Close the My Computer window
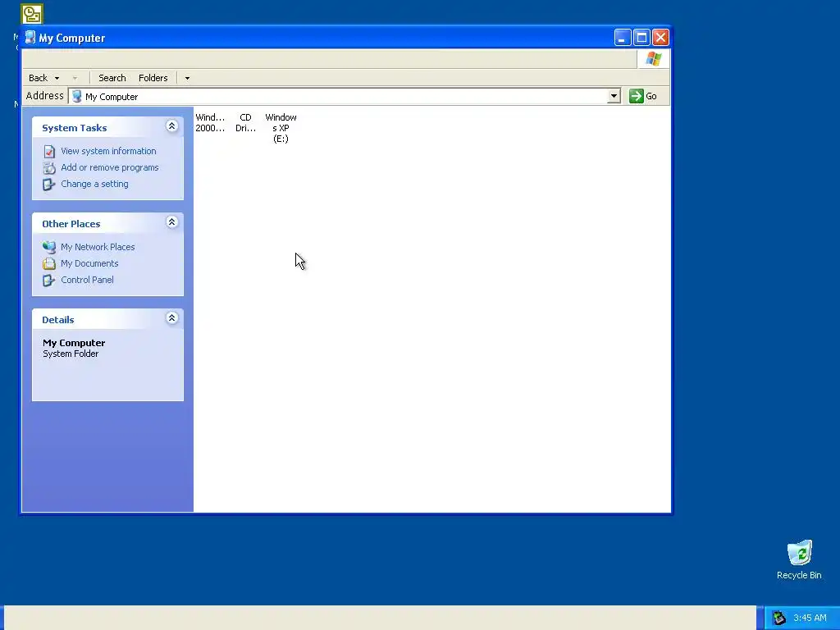Viewport: 840px width, 630px height. [x=660, y=38]
